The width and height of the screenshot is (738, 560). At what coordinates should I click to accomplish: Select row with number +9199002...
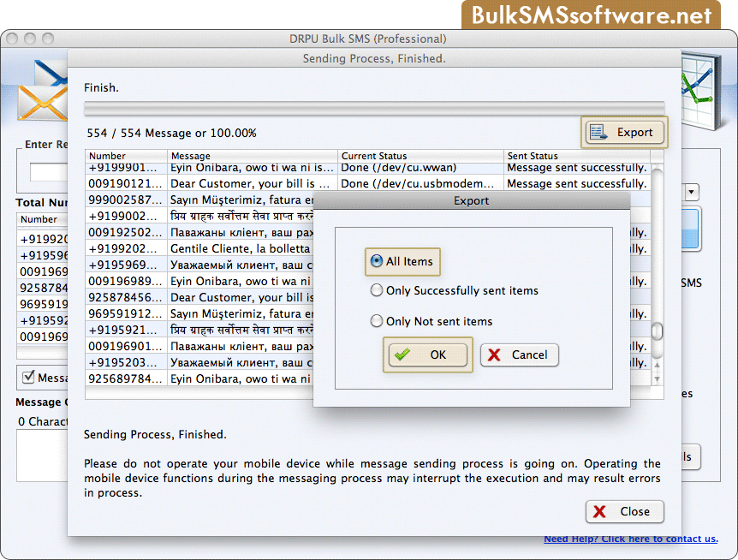click(x=199, y=216)
